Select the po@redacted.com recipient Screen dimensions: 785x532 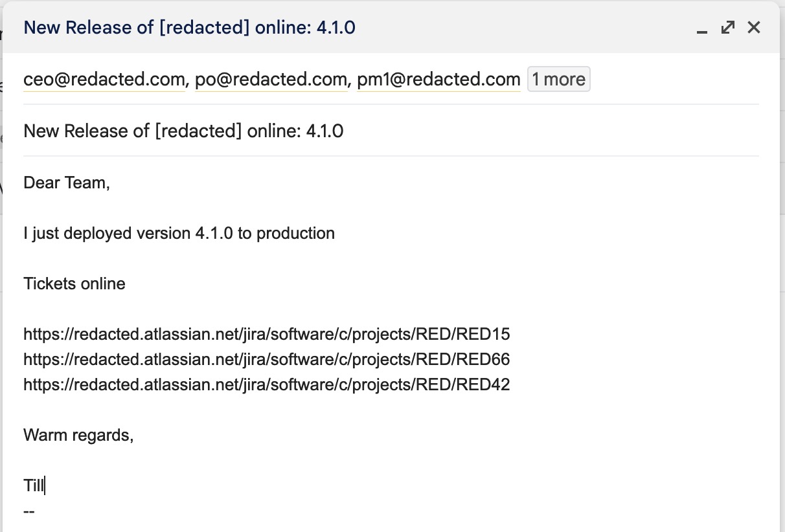[x=271, y=80]
